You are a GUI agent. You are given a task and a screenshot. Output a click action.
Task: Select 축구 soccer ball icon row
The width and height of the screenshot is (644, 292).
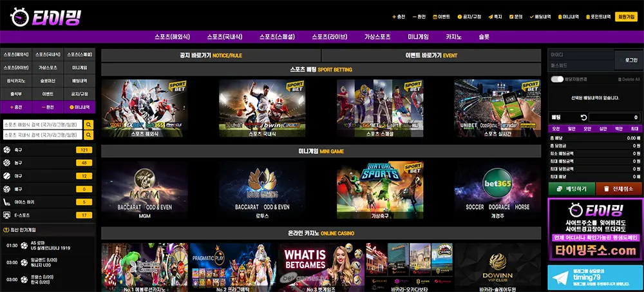[48, 150]
